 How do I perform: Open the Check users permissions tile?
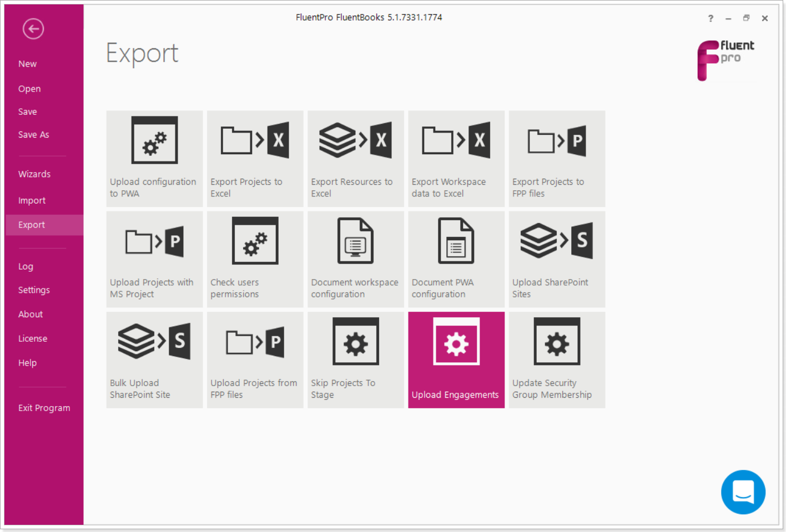pyautogui.click(x=255, y=259)
